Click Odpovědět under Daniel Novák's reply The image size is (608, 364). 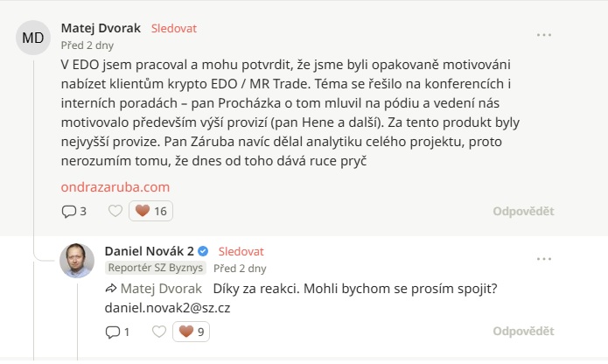point(523,332)
